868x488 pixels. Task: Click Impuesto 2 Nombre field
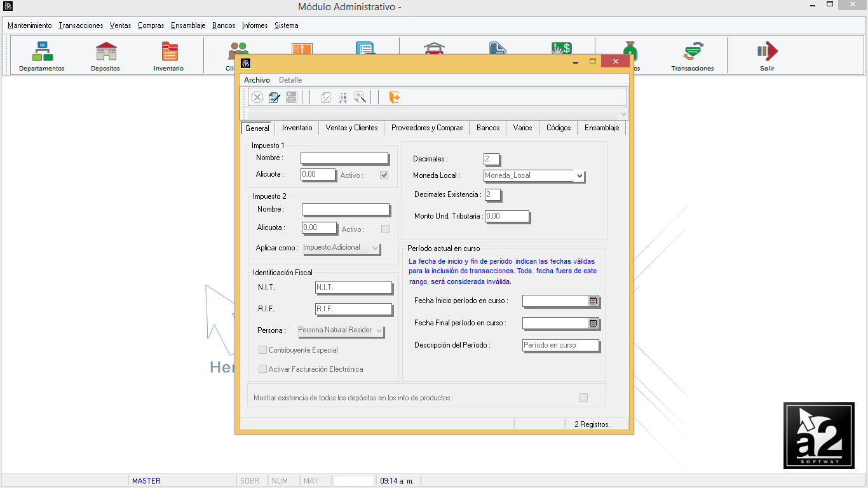coord(345,209)
